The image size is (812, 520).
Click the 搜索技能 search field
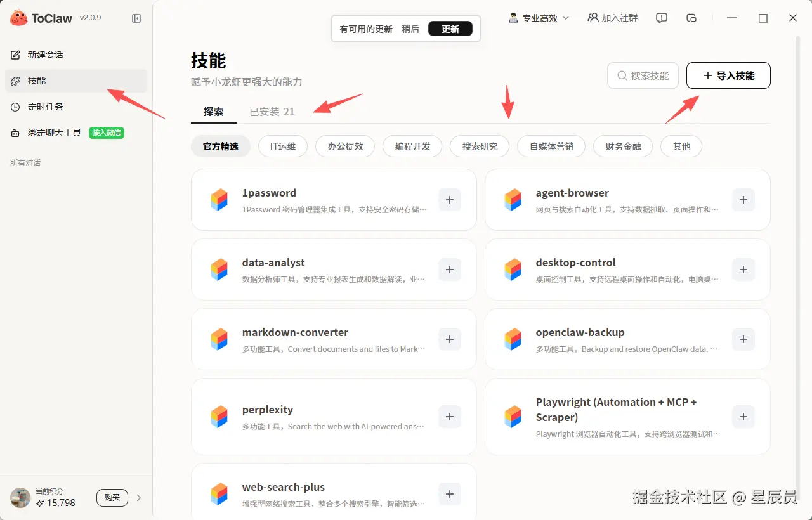point(643,75)
